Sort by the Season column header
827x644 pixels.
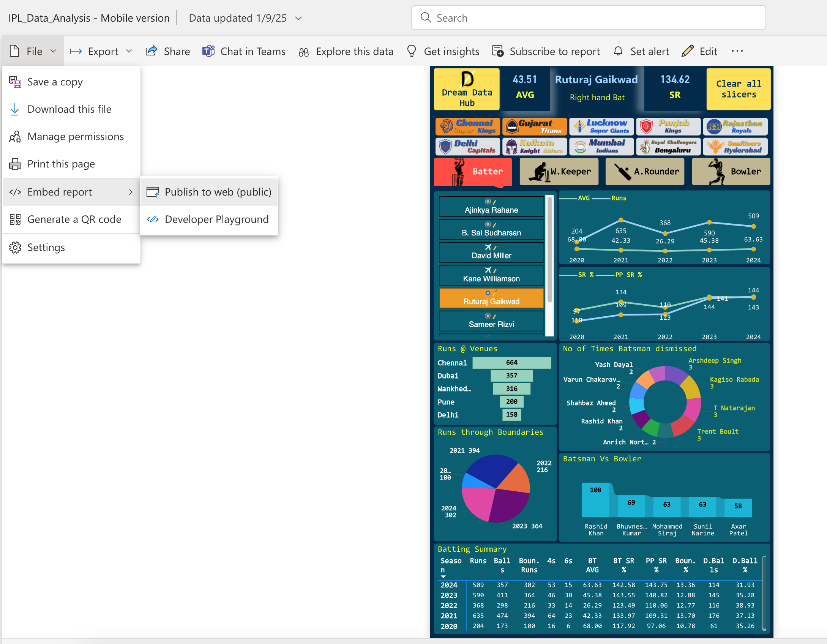coord(451,565)
